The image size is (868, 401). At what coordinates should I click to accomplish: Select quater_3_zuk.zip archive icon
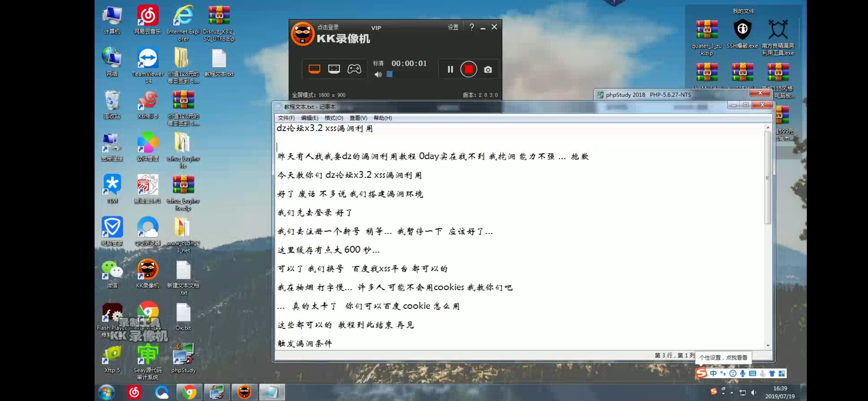pos(707,37)
